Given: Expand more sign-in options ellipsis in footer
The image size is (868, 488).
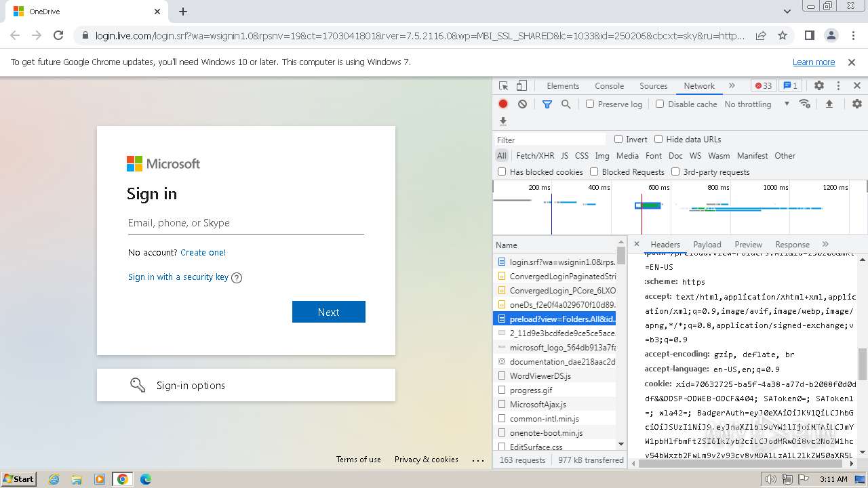Looking at the screenshot, I should pos(478,460).
